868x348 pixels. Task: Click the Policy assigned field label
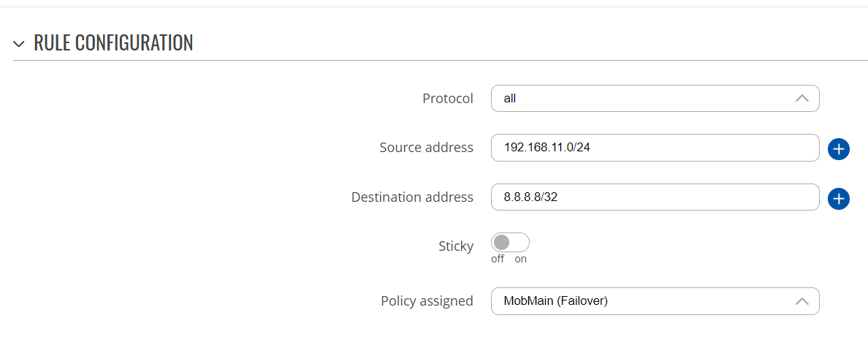pyautogui.click(x=427, y=301)
